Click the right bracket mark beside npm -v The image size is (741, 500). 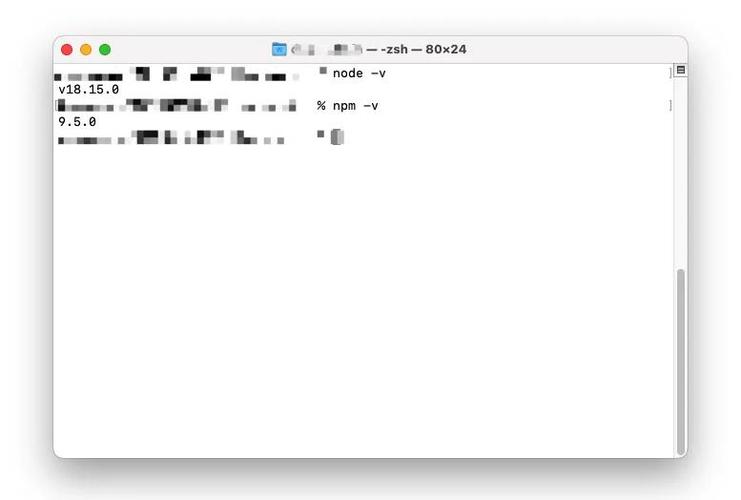pos(670,105)
